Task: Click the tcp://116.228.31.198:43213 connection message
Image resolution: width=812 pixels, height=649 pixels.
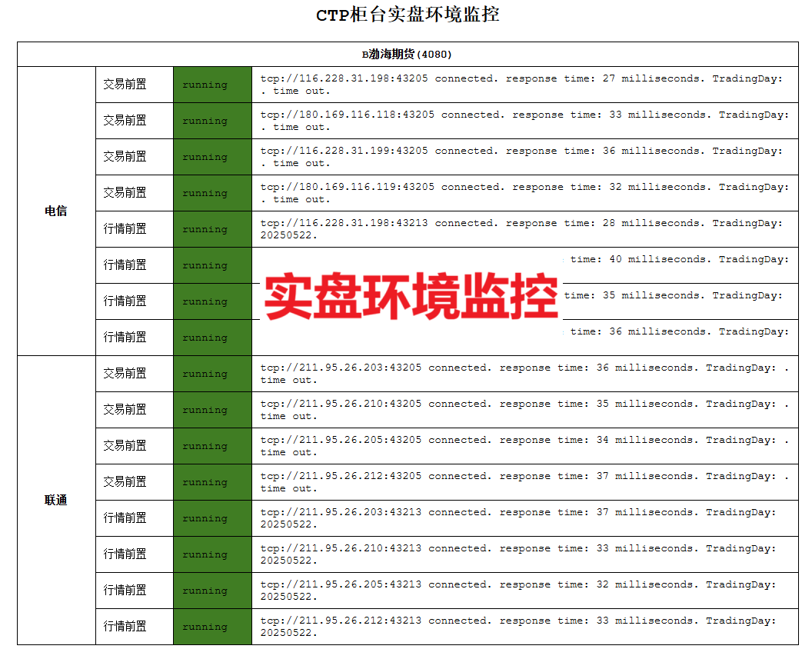Action: [x=521, y=229]
